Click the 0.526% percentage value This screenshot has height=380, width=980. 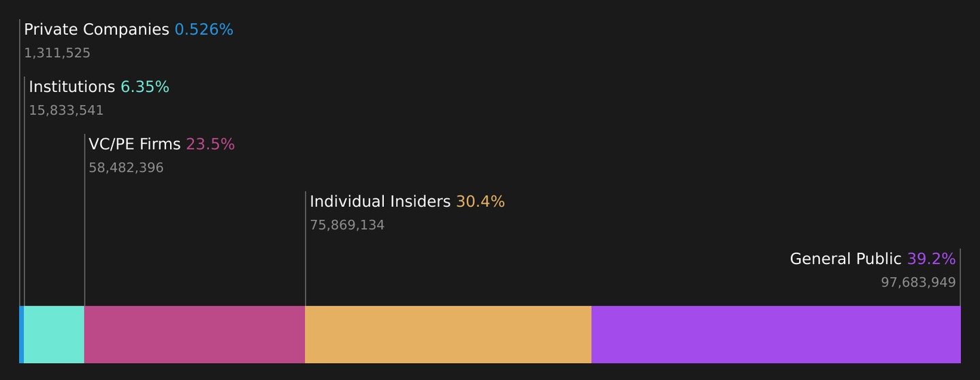click(x=204, y=30)
